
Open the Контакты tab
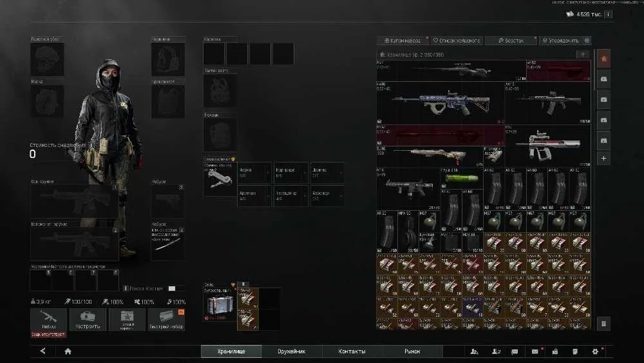tap(352, 351)
